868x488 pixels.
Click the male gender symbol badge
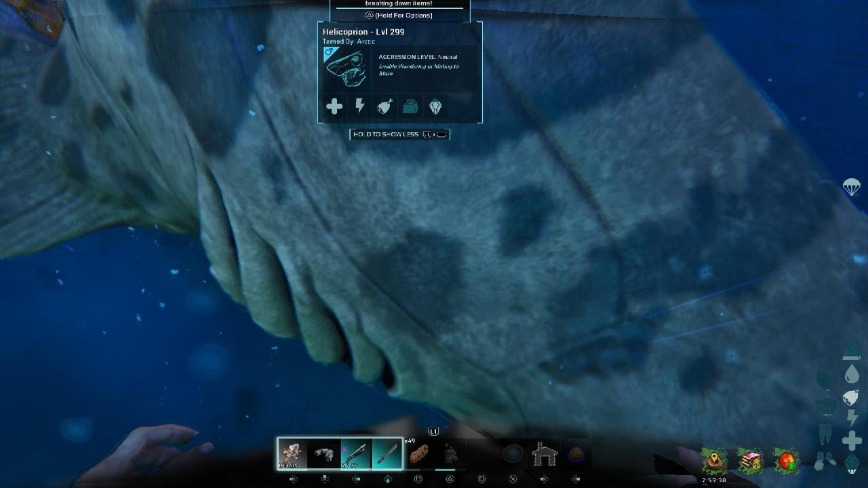tap(329, 52)
